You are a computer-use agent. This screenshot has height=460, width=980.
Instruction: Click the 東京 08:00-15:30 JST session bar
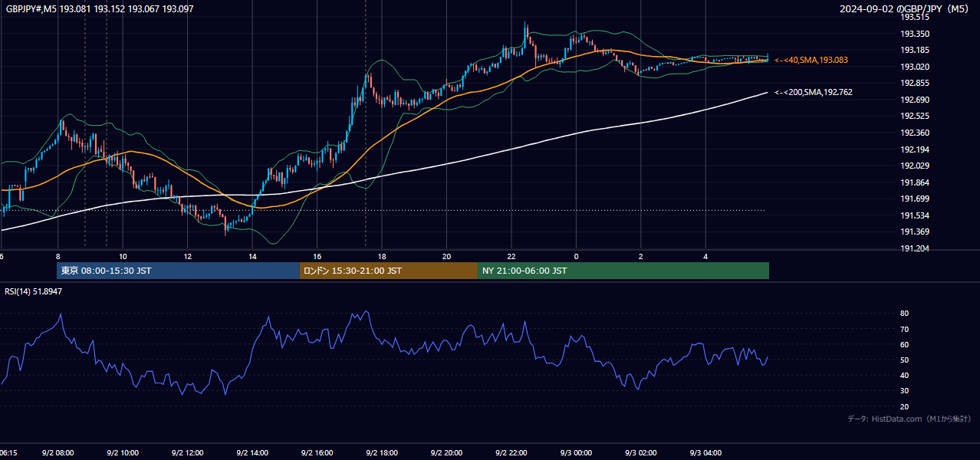pos(178,271)
